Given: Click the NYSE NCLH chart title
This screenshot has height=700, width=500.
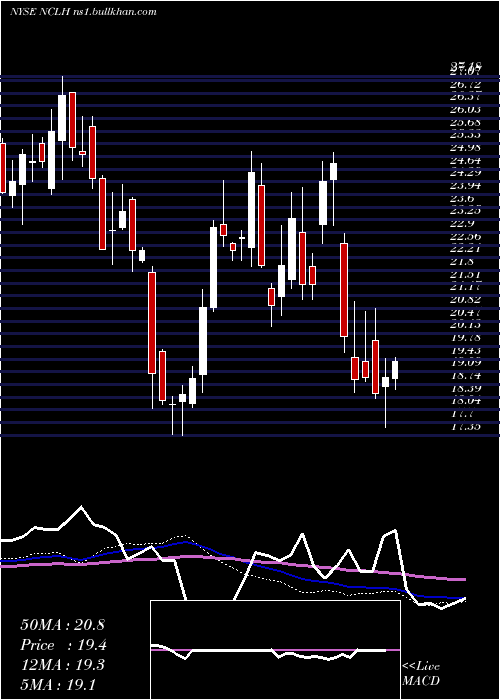Looking at the screenshot, I should click(83, 12).
